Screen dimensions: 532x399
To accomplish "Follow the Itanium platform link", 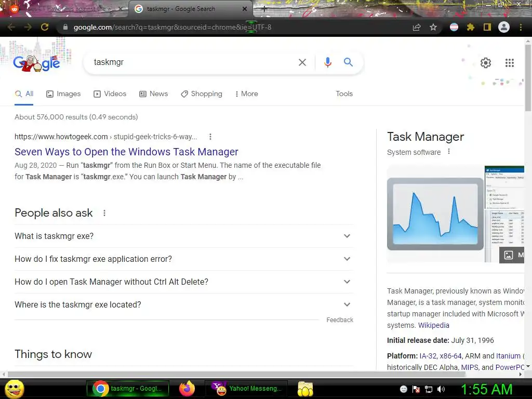I will (x=508, y=356).
